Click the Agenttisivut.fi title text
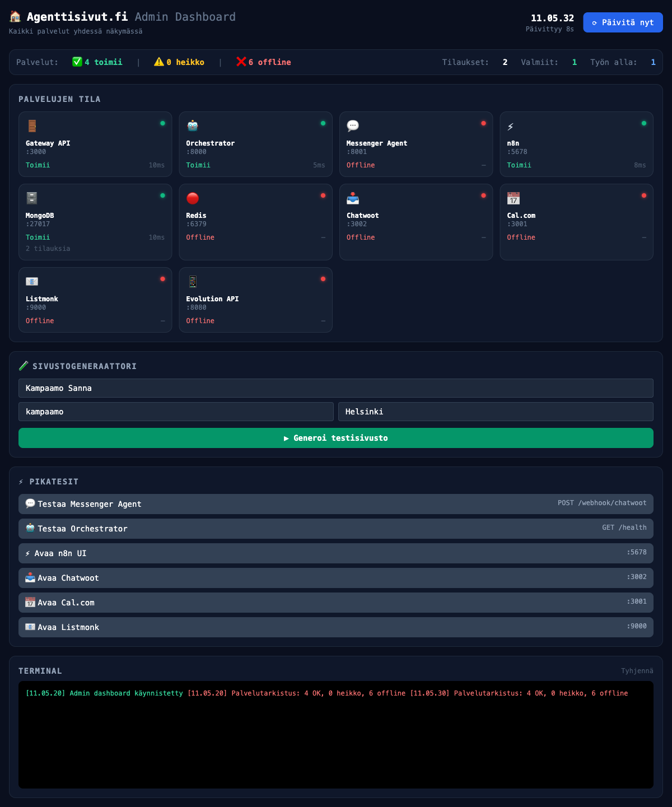Screen dimensions: 672x807 [x=77, y=17]
